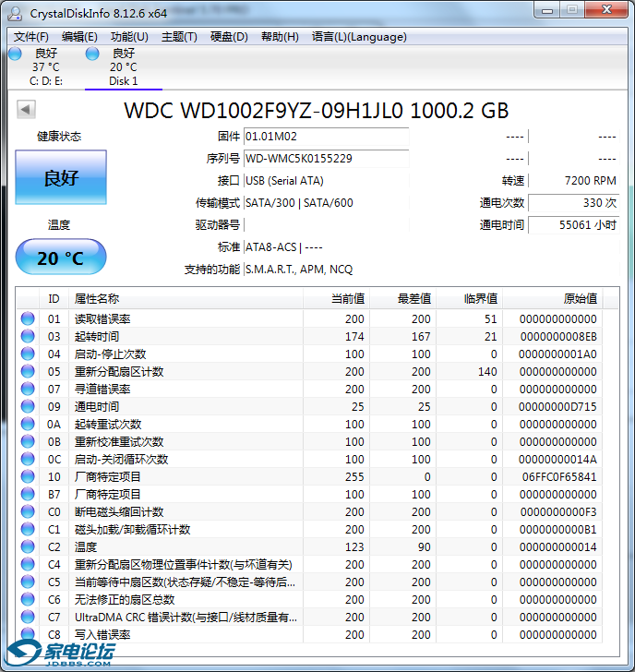Select the 重新分配扇区计数 attribute name
Viewport: 635px width, 672px height.
point(119,372)
